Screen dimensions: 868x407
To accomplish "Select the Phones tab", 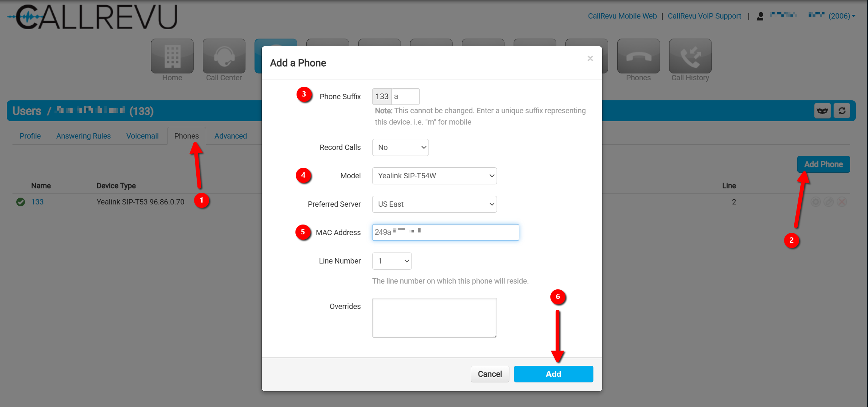I will (x=186, y=136).
